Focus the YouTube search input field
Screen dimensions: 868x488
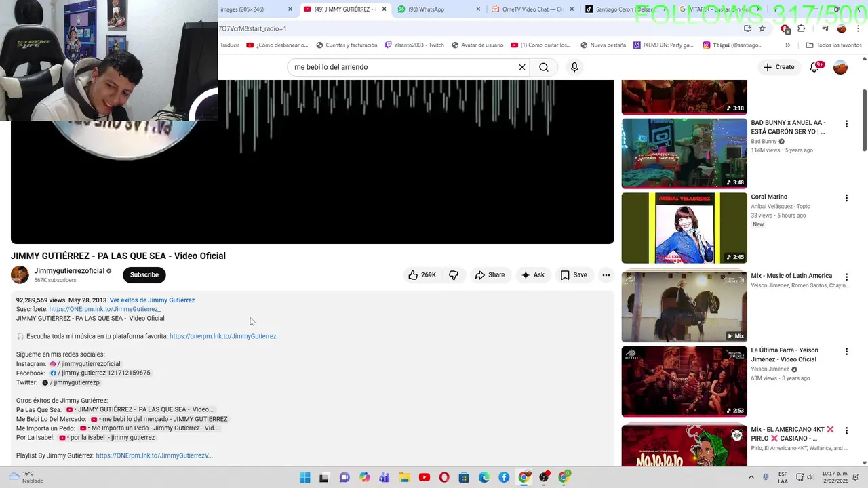(403, 67)
